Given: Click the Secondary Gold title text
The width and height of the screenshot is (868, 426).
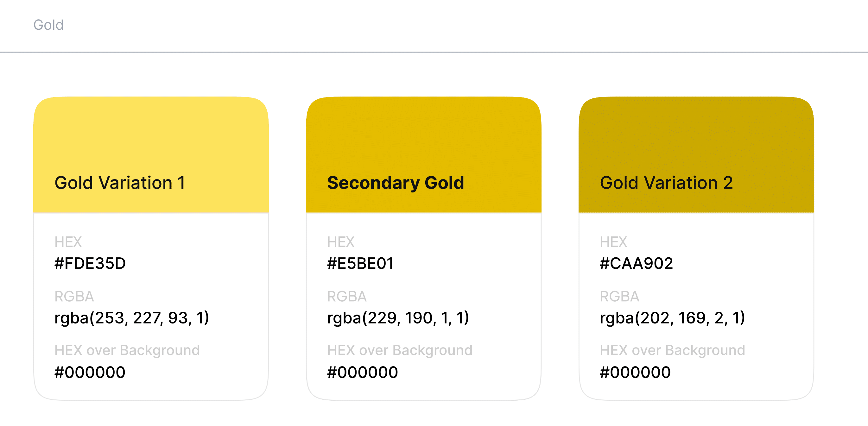Looking at the screenshot, I should pyautogui.click(x=395, y=183).
